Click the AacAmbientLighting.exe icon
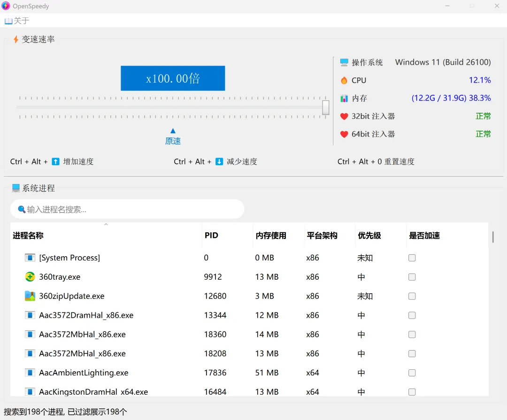 pos(30,373)
